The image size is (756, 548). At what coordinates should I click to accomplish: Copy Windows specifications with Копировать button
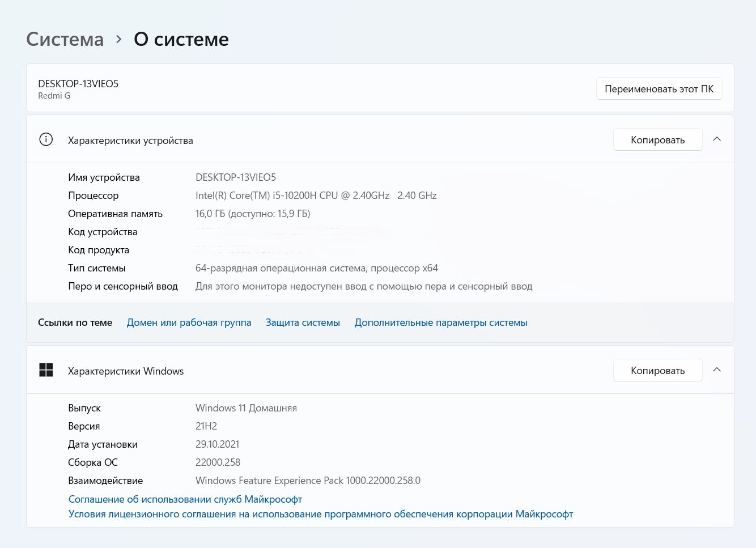[x=658, y=370]
